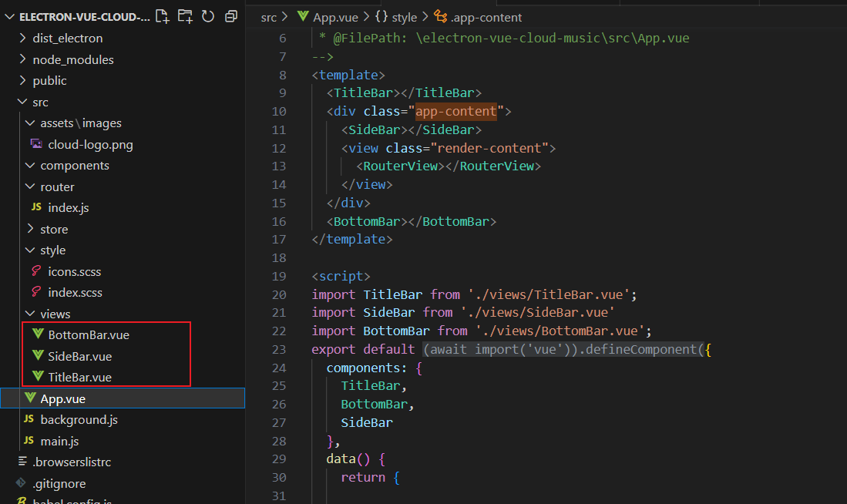
Task: Click the JS icon beside background.js
Action: (x=29, y=418)
